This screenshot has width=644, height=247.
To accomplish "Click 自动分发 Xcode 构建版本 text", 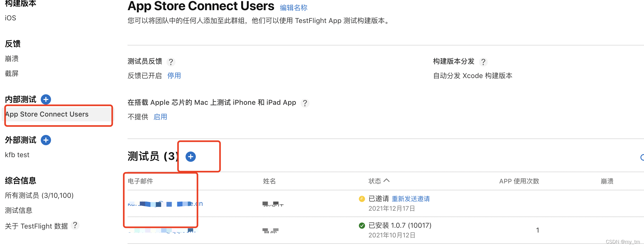I will [473, 76].
